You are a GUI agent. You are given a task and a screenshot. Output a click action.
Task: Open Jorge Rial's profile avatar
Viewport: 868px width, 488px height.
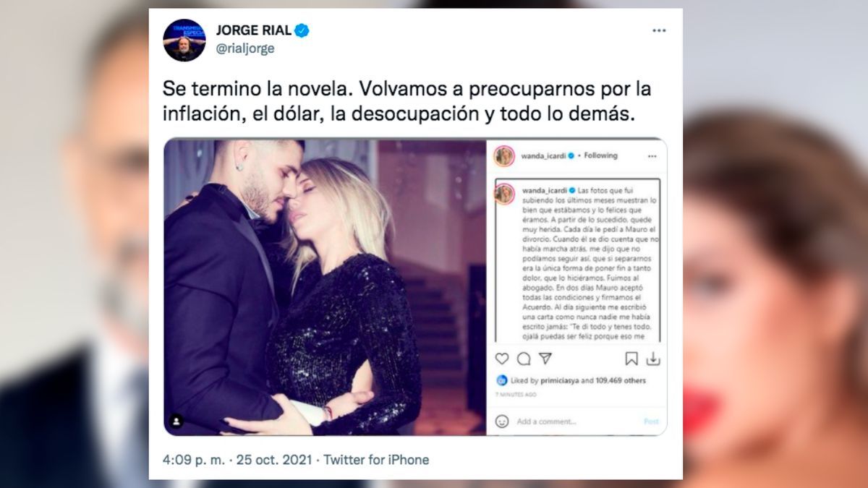184,40
